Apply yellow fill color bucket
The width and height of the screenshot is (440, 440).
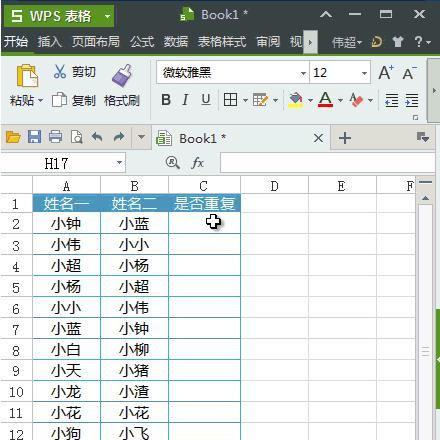[x=296, y=100]
